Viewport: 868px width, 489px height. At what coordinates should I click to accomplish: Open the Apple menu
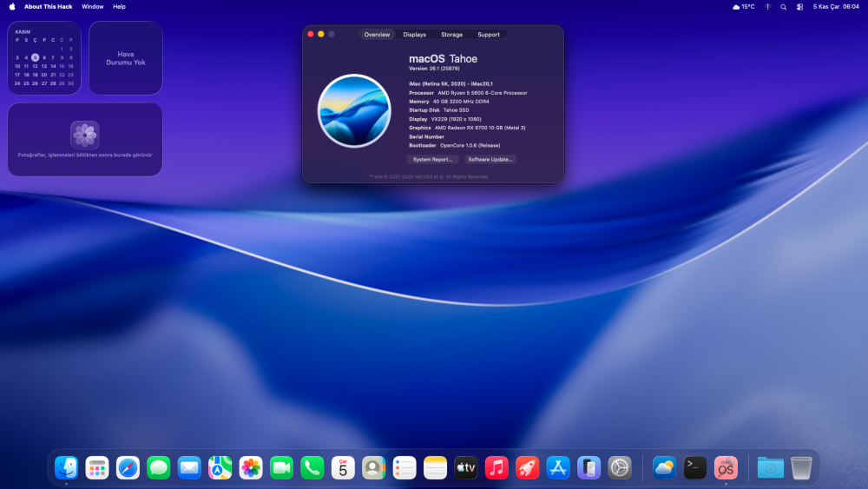click(x=12, y=7)
